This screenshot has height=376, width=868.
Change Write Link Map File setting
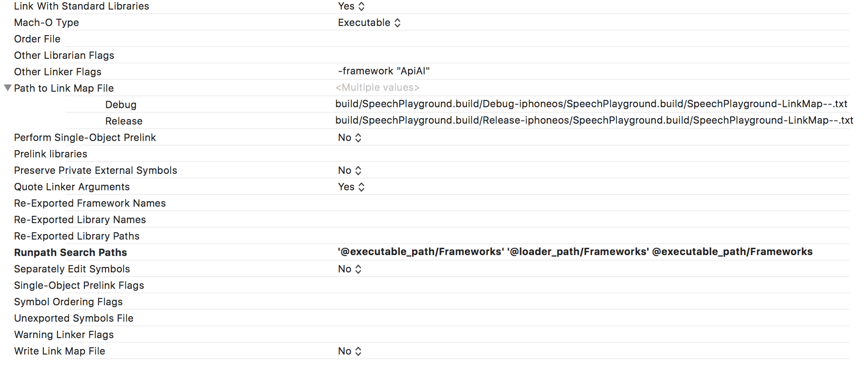(350, 351)
